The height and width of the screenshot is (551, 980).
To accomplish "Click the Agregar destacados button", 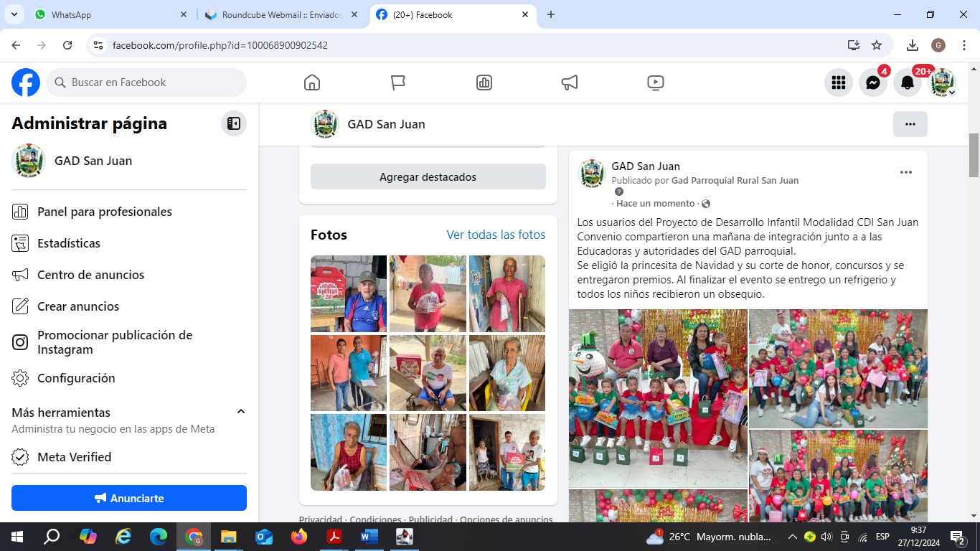I will point(428,176).
